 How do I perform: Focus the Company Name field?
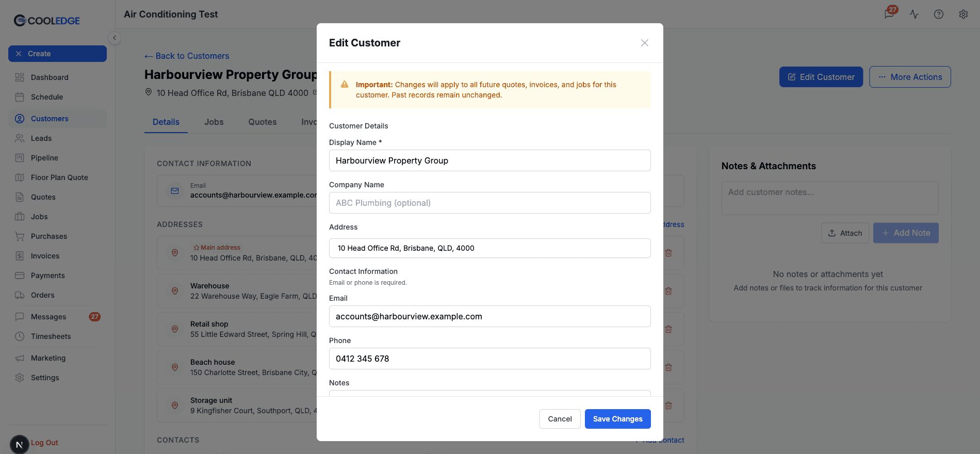490,203
